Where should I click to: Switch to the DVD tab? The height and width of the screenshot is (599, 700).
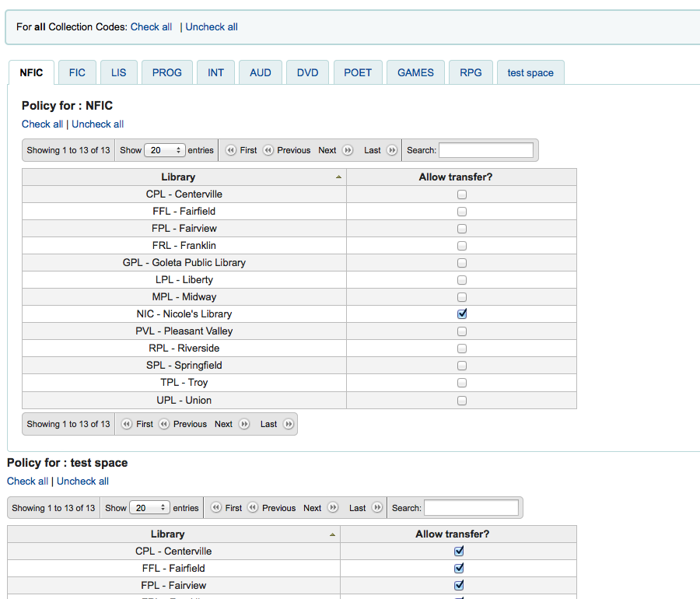click(x=307, y=72)
